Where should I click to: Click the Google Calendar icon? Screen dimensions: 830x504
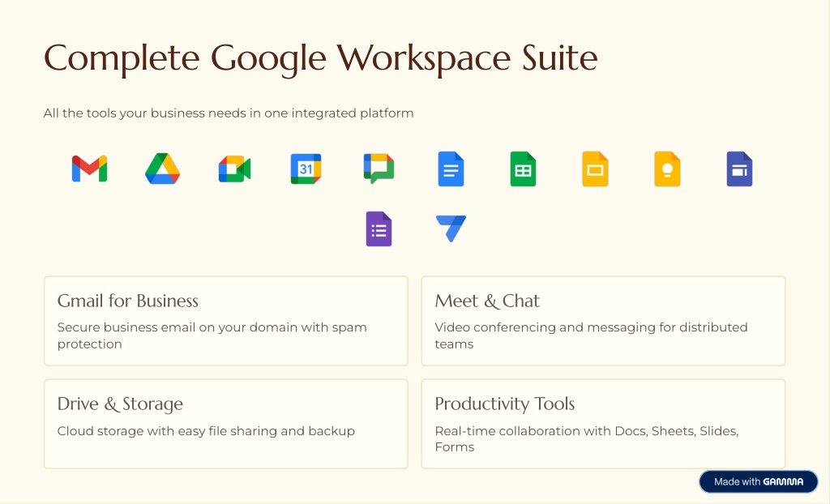(x=306, y=169)
